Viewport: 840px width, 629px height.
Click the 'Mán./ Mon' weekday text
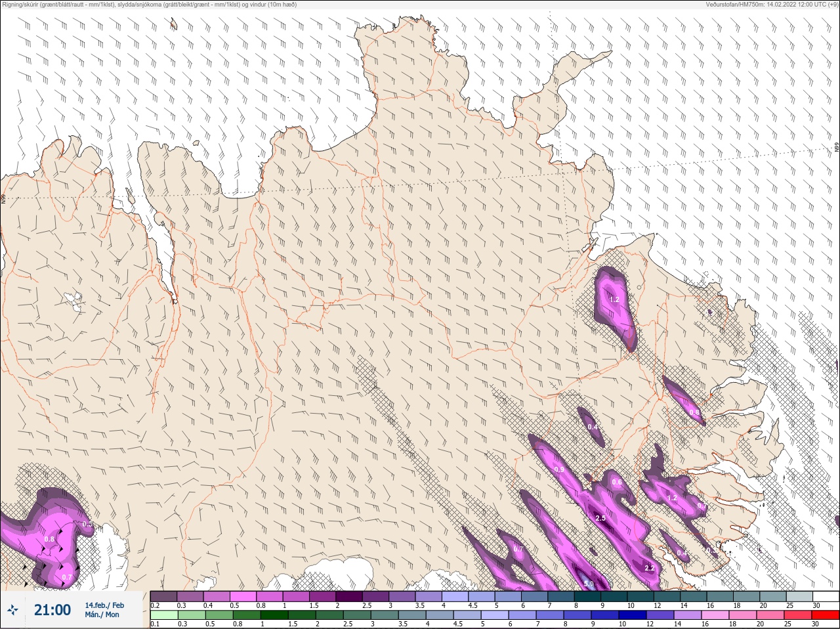click(x=102, y=615)
